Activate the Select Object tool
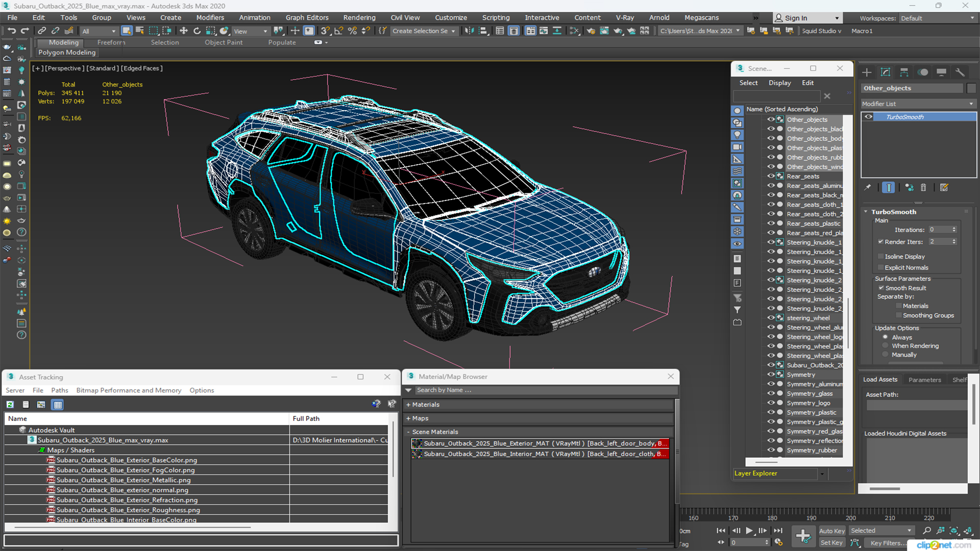 click(127, 31)
